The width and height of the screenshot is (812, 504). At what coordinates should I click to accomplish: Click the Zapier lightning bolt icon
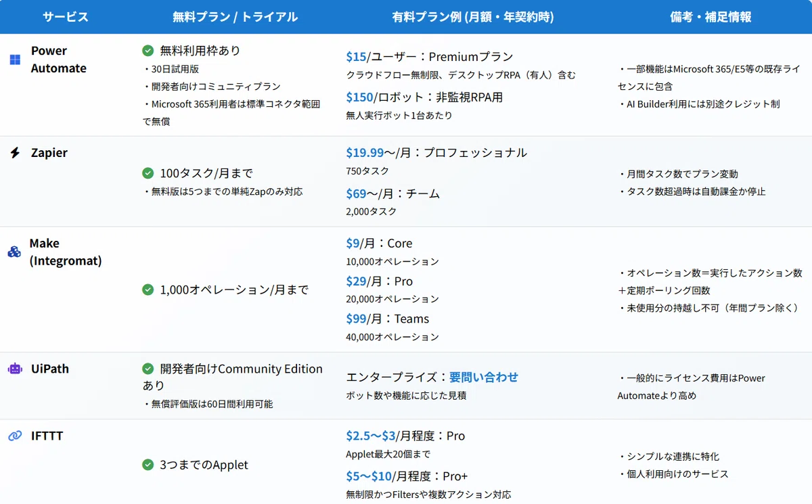[x=15, y=153]
